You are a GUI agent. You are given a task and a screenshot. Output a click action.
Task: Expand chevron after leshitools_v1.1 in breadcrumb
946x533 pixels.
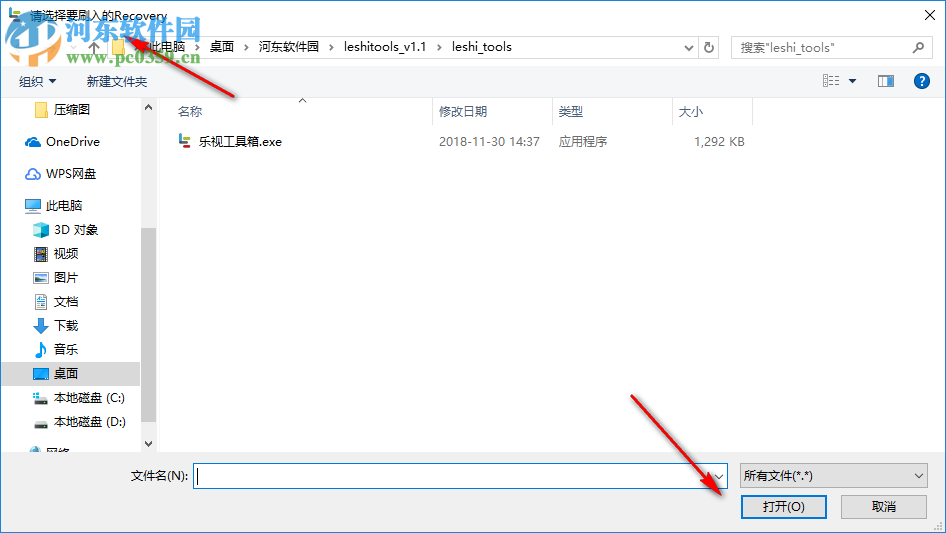click(439, 47)
